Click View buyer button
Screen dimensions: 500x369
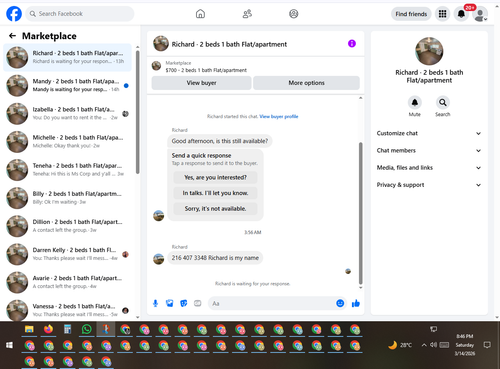(x=201, y=83)
